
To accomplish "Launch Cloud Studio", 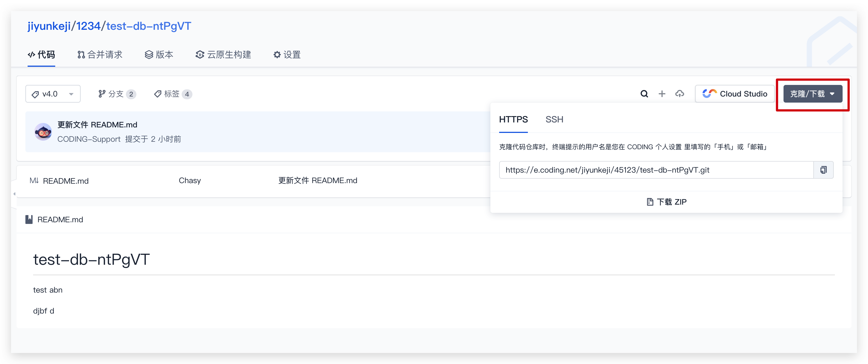I will click(x=735, y=94).
